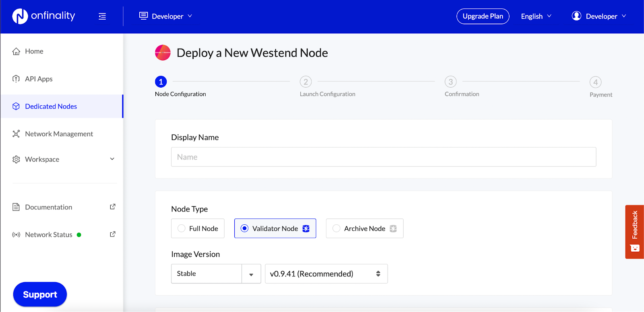
Task: Click the API Apps icon
Action: 16,79
